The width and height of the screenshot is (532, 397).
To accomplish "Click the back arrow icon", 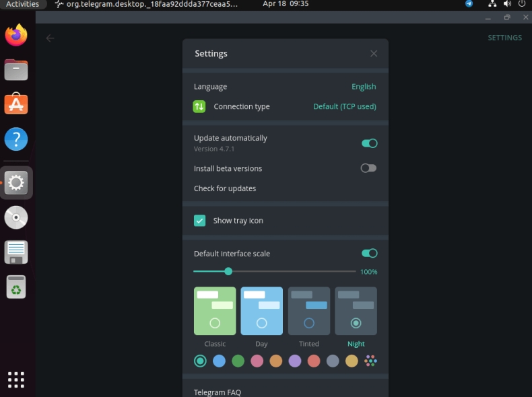I will (x=50, y=38).
